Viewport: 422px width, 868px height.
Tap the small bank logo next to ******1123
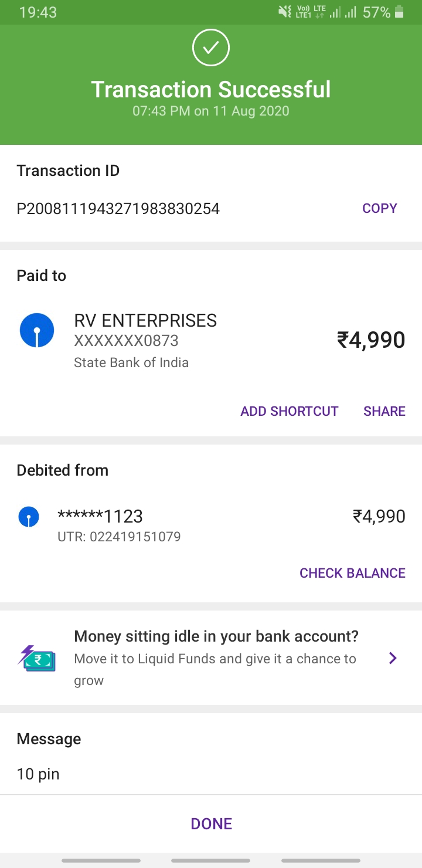point(29,517)
